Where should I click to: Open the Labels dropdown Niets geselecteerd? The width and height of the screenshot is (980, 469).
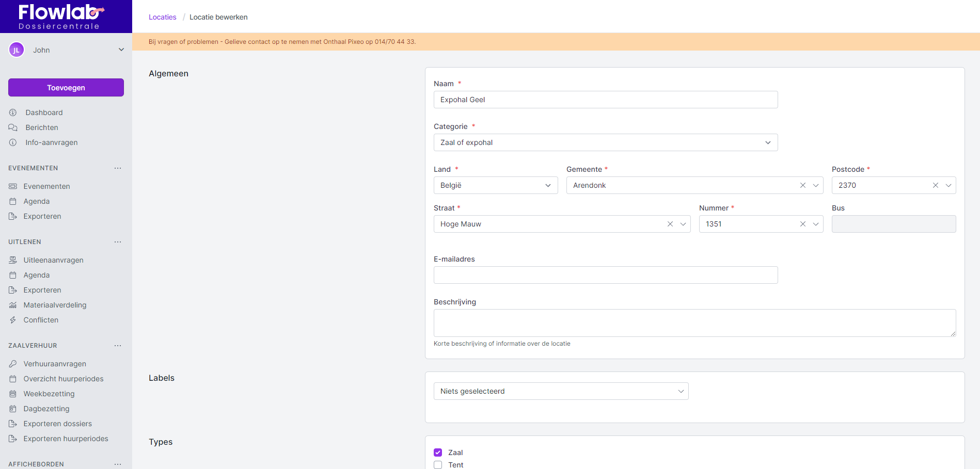[x=561, y=391]
